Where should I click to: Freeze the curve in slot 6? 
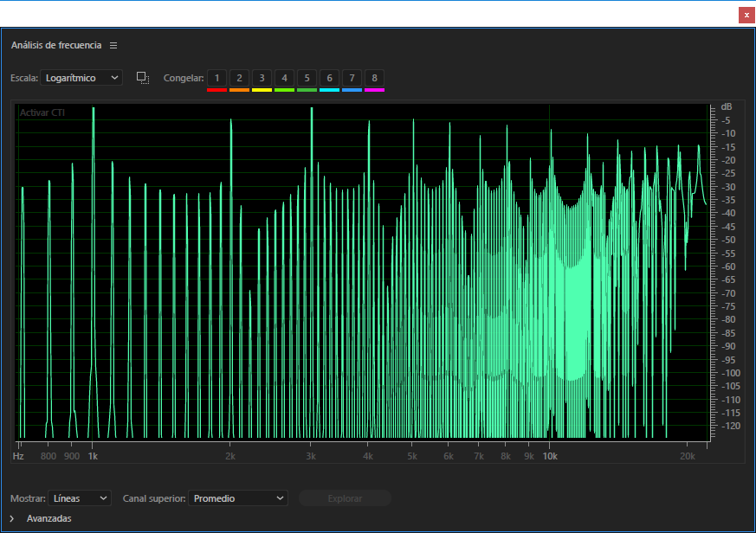tap(329, 78)
